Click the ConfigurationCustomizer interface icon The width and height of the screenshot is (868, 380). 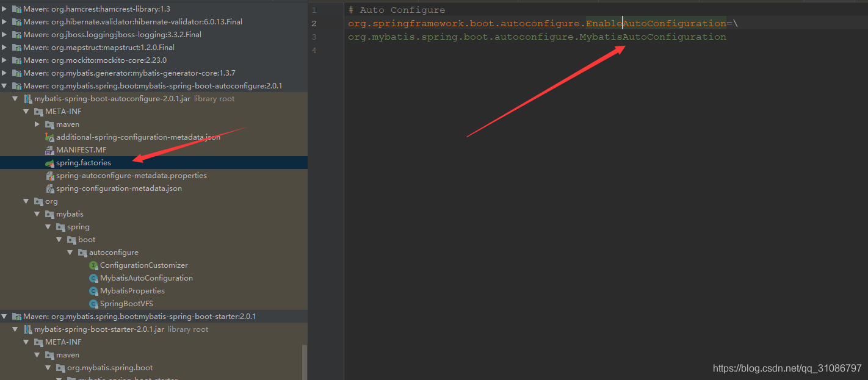[93, 265]
